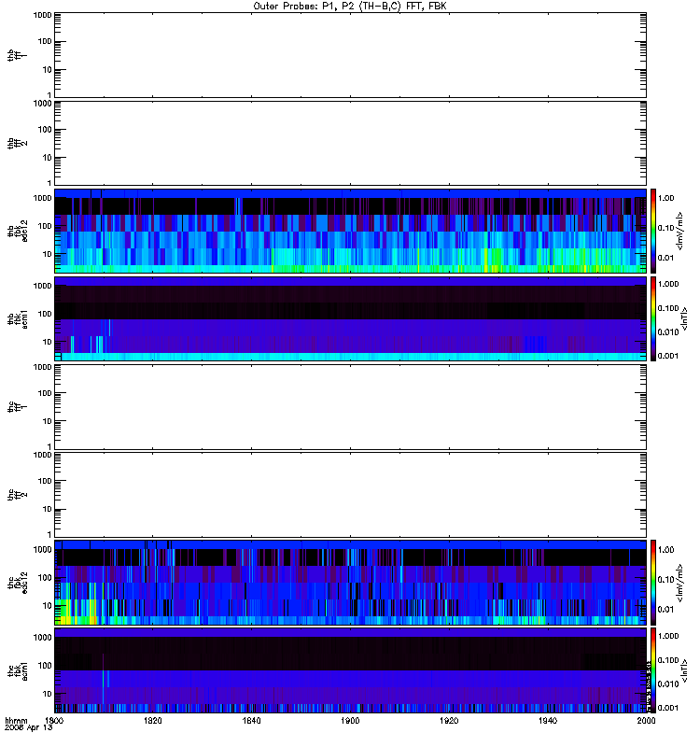
Task: Click the thc scm1 nT color bar
Action: click(x=653, y=670)
